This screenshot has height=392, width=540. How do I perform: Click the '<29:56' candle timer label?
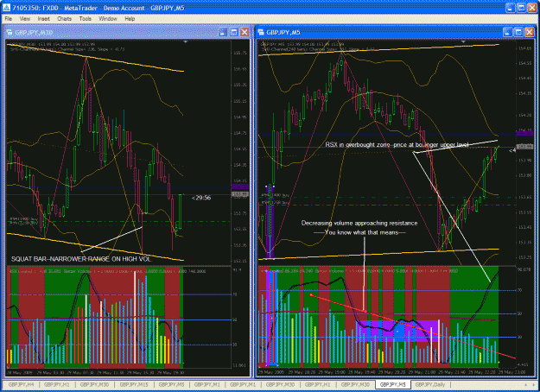(201, 198)
